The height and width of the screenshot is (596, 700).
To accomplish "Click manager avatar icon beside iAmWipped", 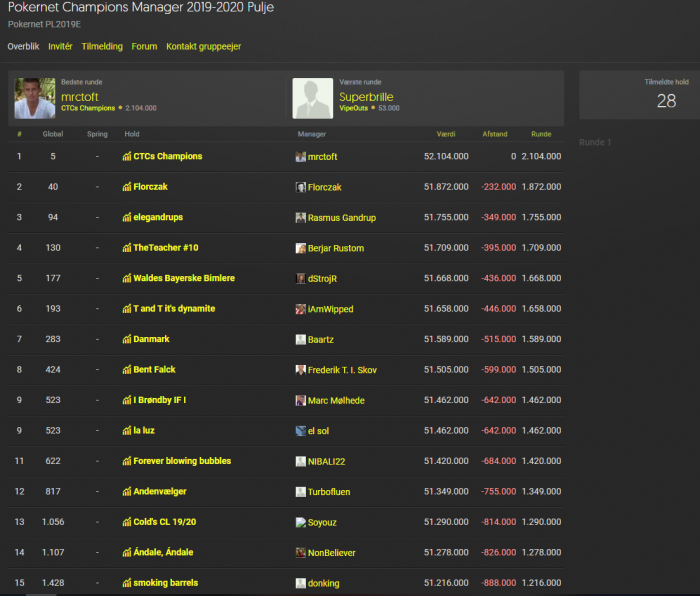I will (300, 309).
